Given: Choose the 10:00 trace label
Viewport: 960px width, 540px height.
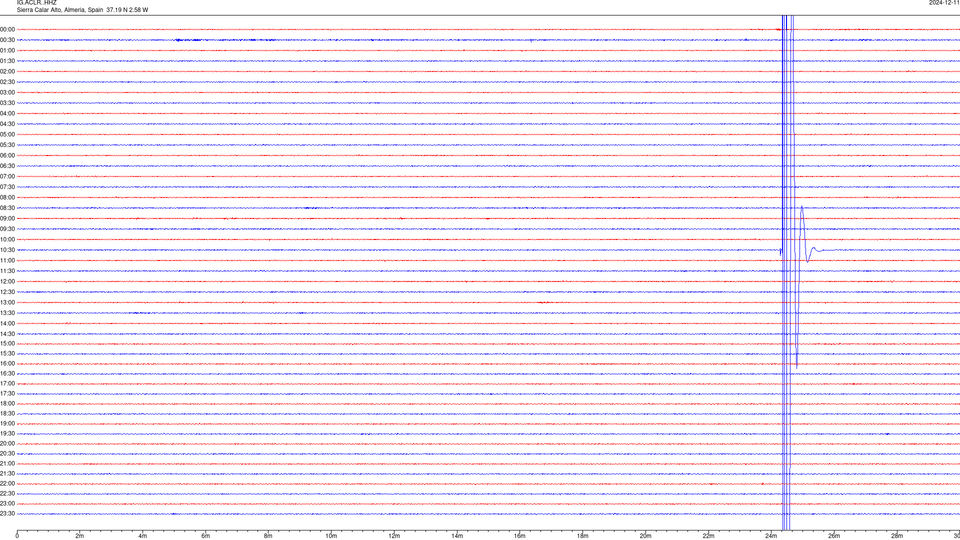Looking at the screenshot, I should [x=7, y=239].
